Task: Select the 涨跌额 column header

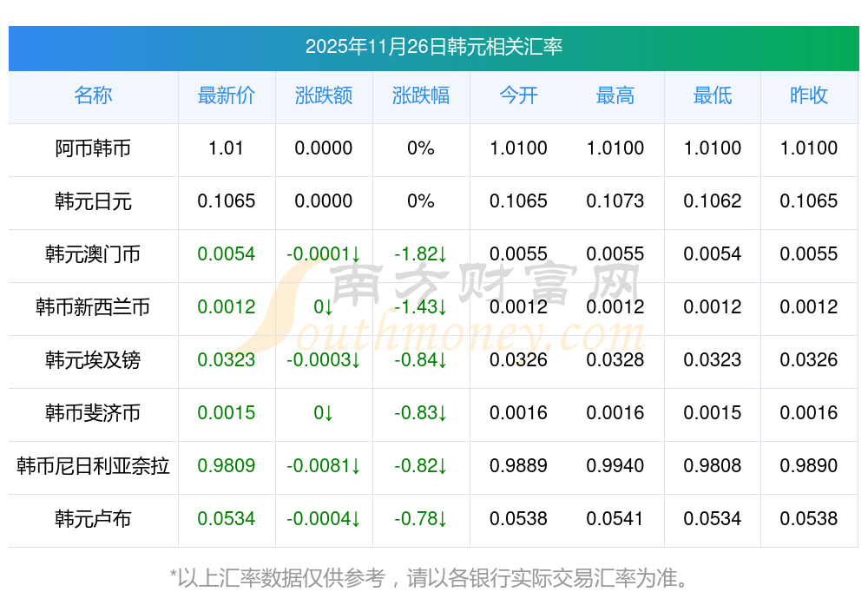Action: click(x=324, y=96)
